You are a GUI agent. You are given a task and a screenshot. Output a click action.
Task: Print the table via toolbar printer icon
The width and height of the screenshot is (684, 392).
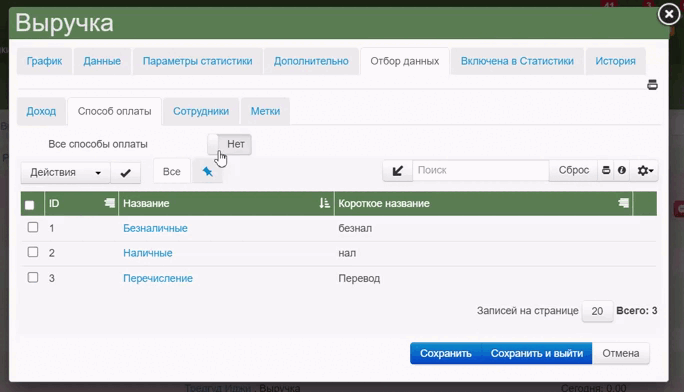tap(606, 170)
